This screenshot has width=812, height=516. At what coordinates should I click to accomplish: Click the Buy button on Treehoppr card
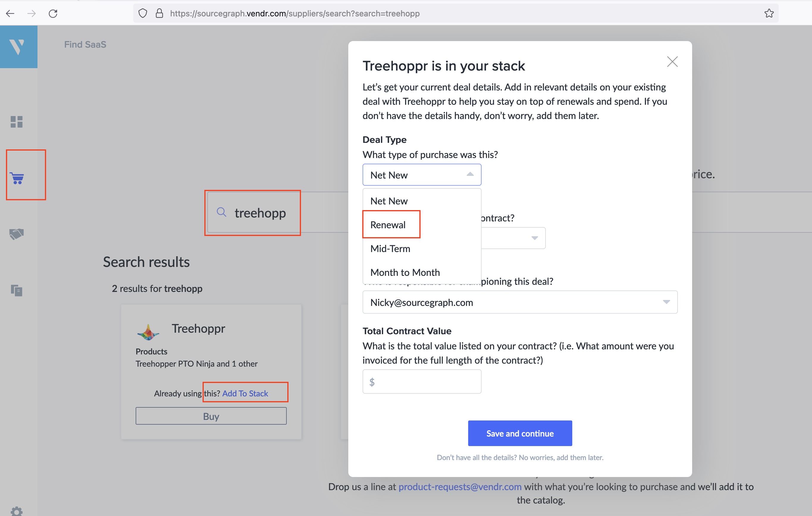tap(211, 416)
